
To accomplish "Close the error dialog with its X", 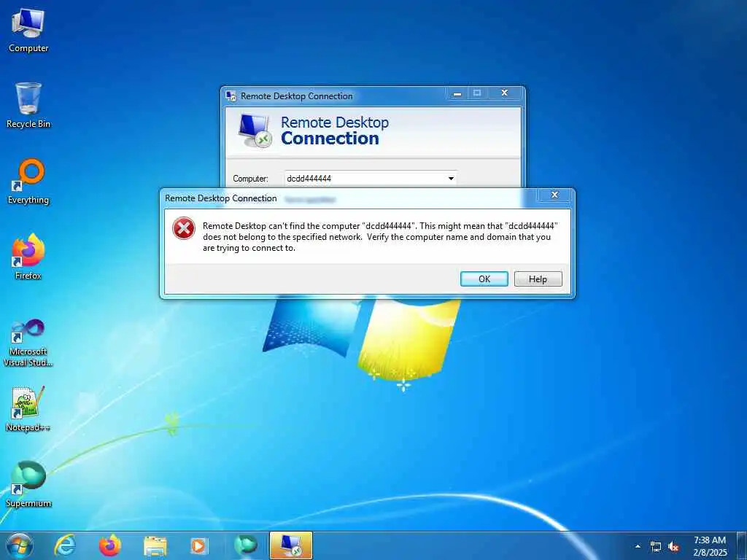I will point(554,195).
